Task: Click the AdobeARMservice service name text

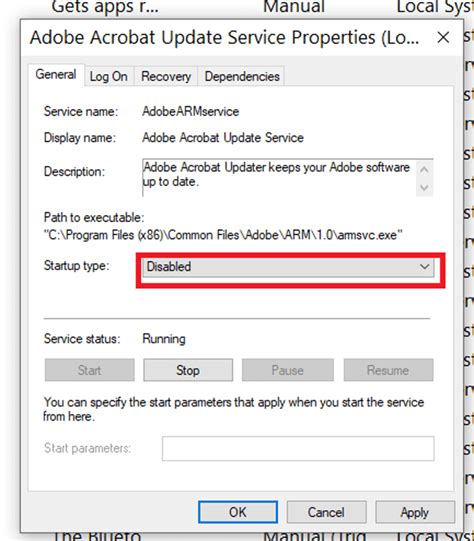Action: click(x=190, y=111)
